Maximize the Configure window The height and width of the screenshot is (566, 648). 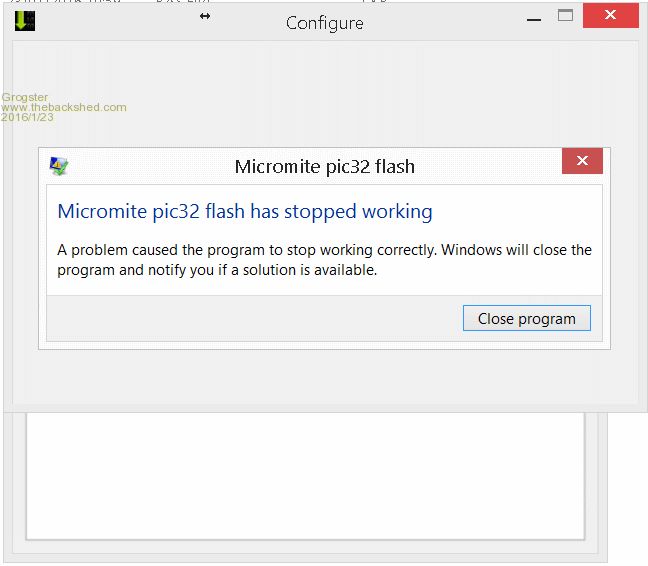pos(565,16)
